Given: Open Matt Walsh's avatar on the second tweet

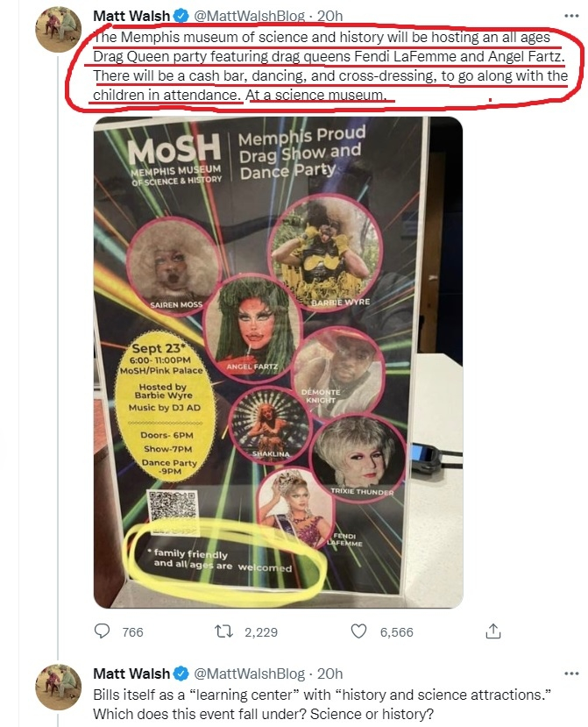Looking at the screenshot, I should [x=59, y=688].
